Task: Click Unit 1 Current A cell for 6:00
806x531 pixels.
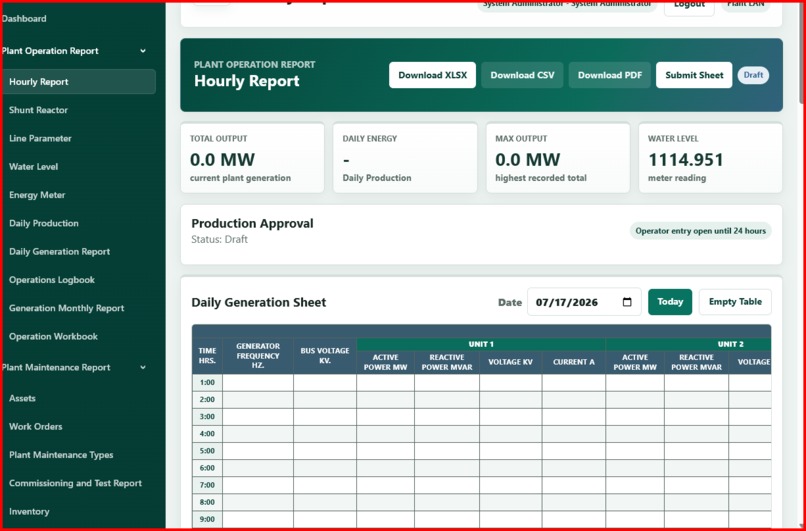Action: coord(574,468)
